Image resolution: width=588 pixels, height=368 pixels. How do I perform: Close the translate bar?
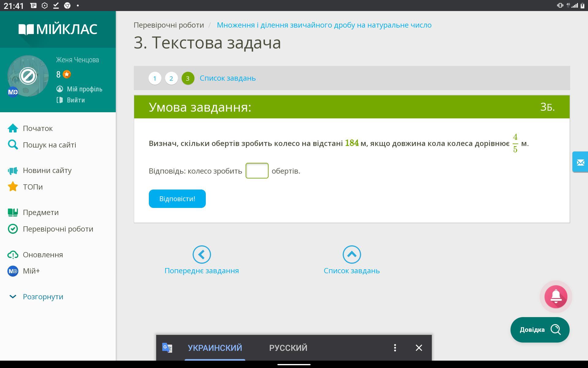click(x=419, y=347)
